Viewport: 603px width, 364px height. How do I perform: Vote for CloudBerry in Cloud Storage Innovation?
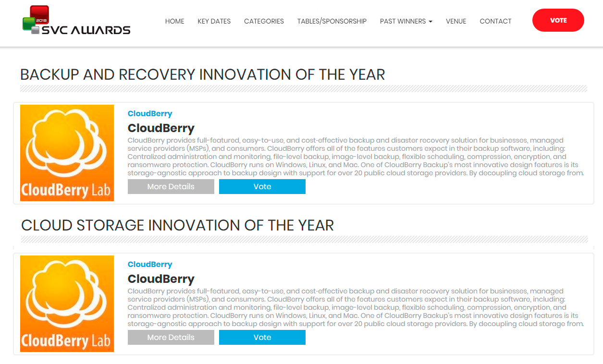262,338
